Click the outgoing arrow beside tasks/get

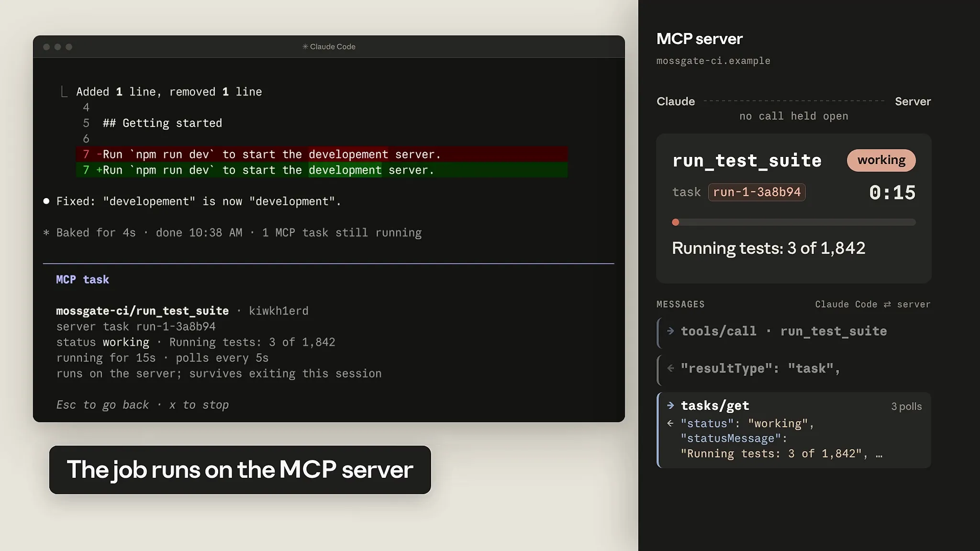pos(670,406)
